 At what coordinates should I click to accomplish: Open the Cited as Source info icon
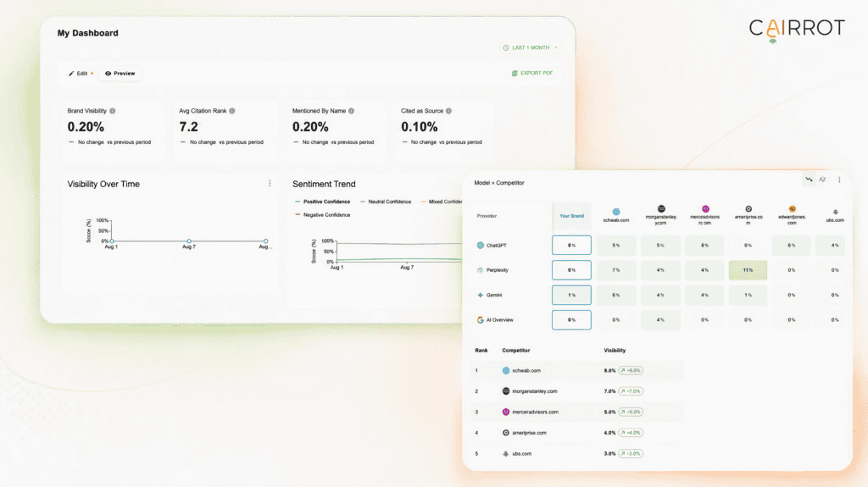point(448,111)
